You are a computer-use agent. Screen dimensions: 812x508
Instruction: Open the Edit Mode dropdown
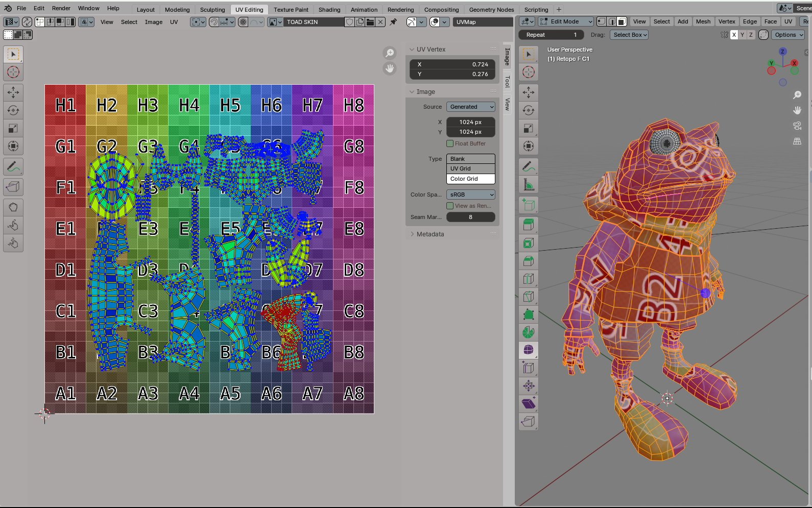[566, 21]
